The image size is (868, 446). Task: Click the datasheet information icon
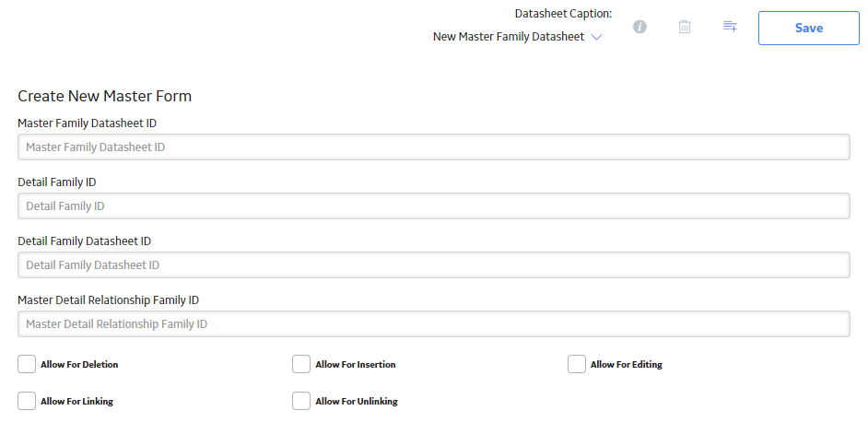pyautogui.click(x=639, y=27)
